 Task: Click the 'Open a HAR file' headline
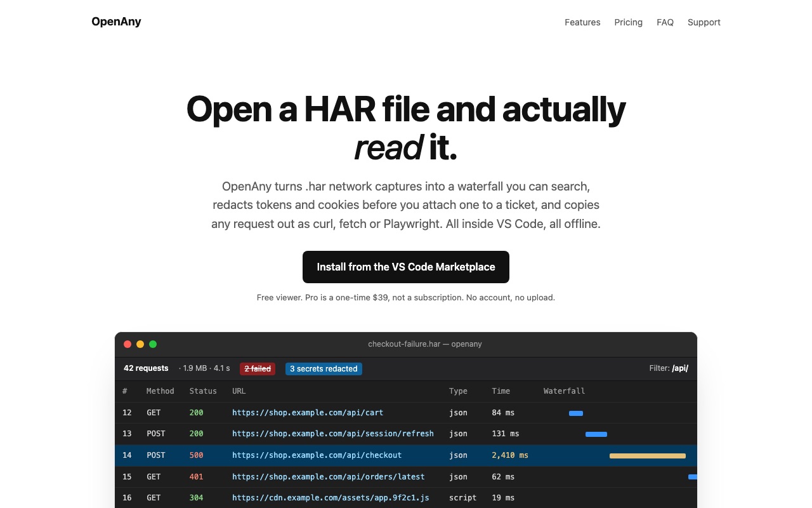406,128
